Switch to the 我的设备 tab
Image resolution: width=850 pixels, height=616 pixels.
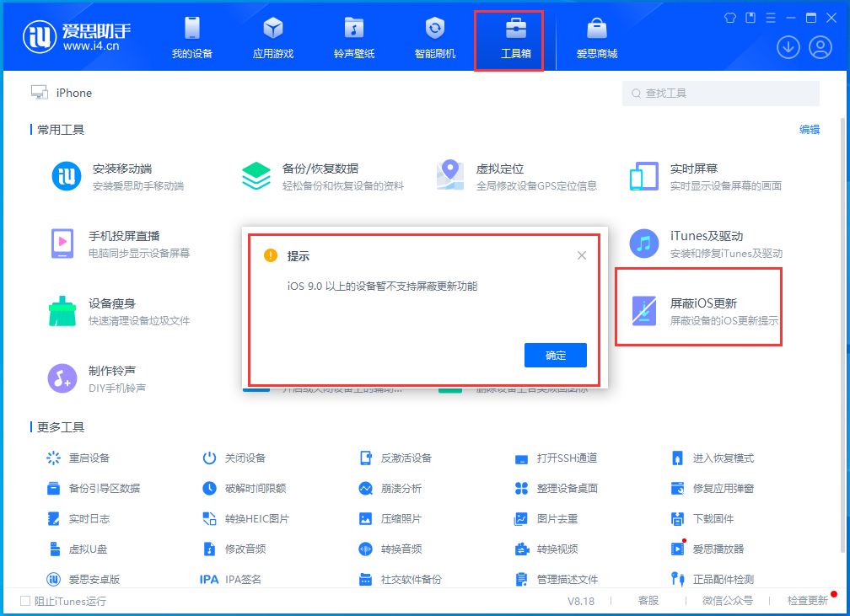coord(192,38)
